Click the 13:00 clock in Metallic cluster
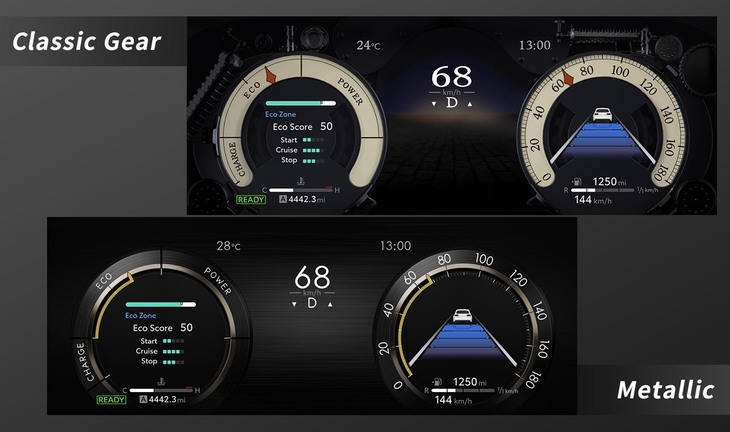 (x=395, y=246)
